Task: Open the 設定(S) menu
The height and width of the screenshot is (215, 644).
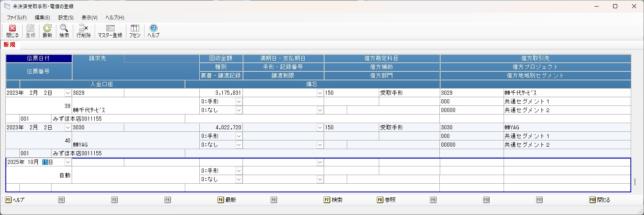Action: (66, 18)
